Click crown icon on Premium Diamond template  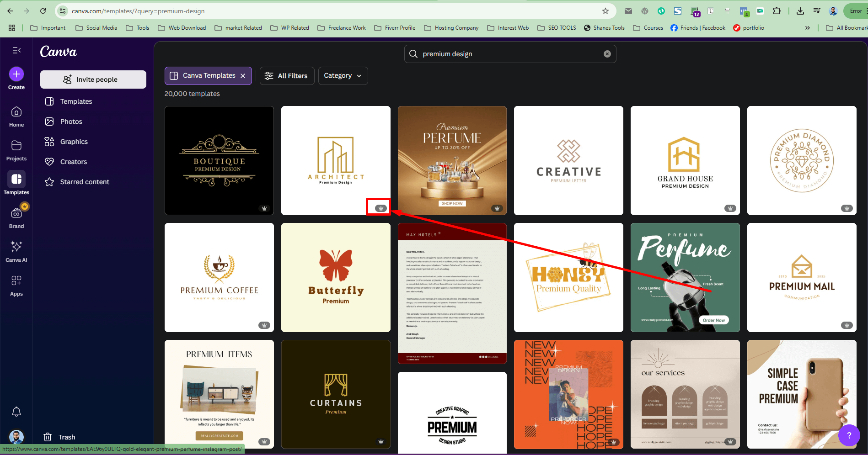tap(847, 208)
